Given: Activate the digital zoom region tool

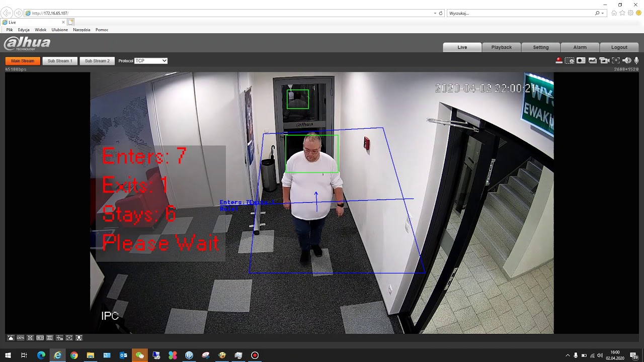Looking at the screenshot, I should 570,61.
